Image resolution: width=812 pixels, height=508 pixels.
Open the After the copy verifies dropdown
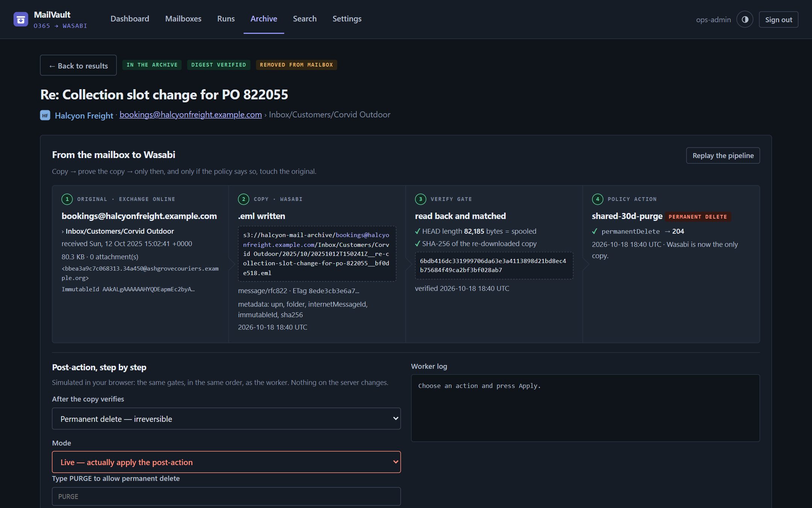(226, 418)
